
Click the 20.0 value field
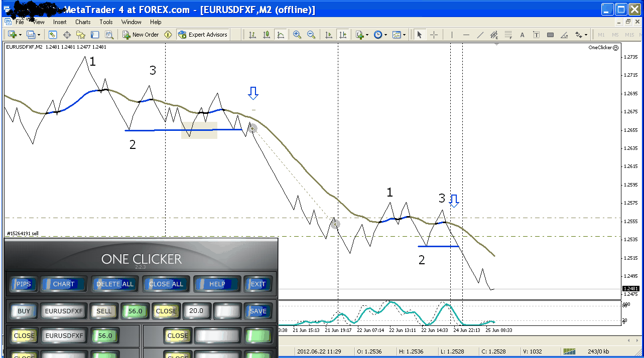coord(196,311)
